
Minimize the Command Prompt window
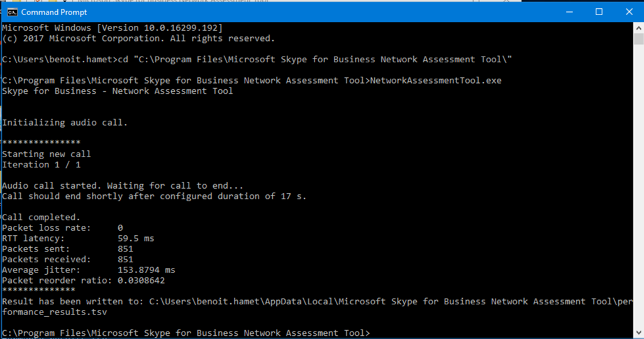tap(569, 12)
